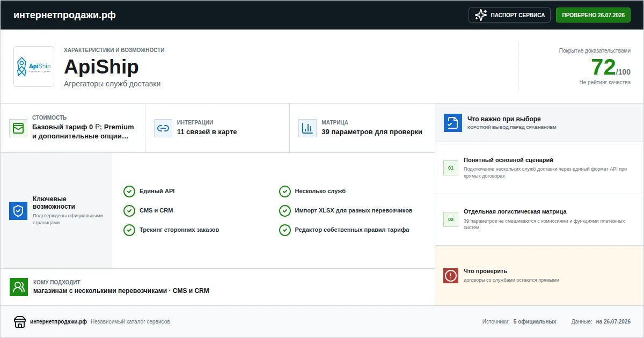Viewport: 644px width, 338px height.
Task: Click the 5 официальных sources value
Action: pyautogui.click(x=535, y=322)
